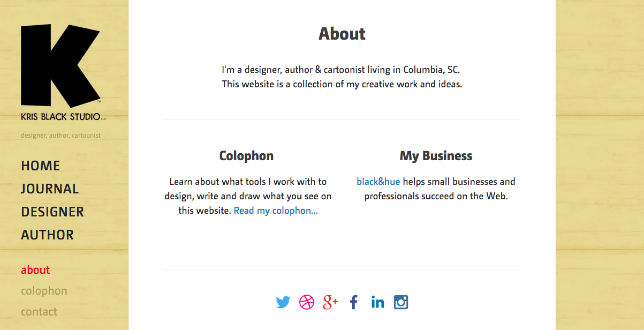Screen dimensions: 644x330
Task: Open the Twitter profile icon
Action: tap(283, 303)
